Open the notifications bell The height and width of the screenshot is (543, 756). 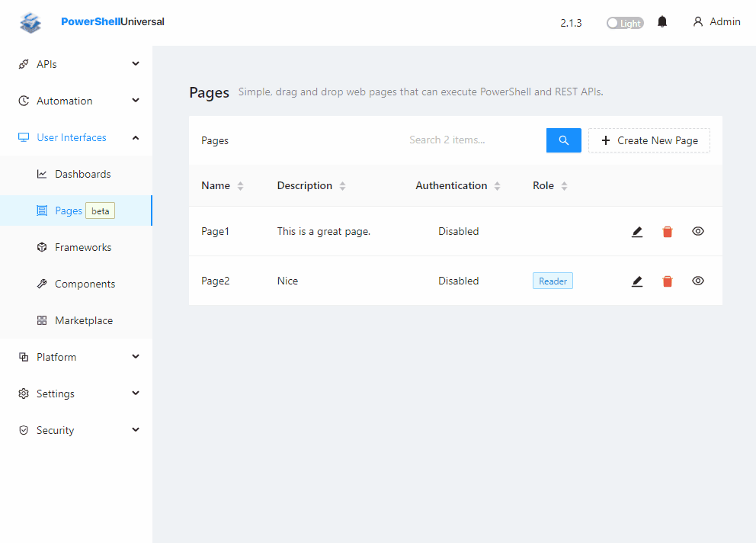662,21
